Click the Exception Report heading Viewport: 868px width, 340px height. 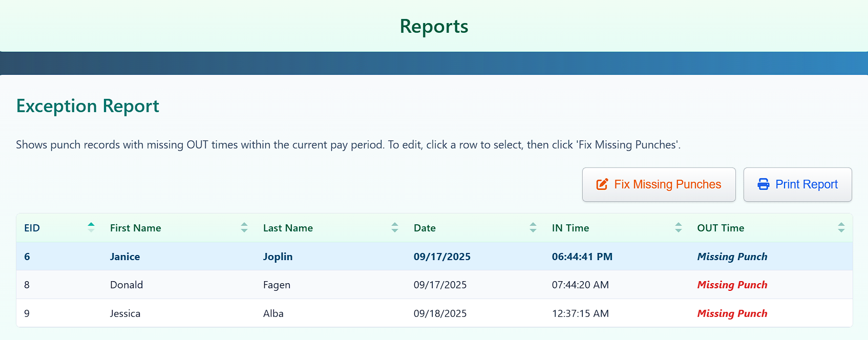87,106
